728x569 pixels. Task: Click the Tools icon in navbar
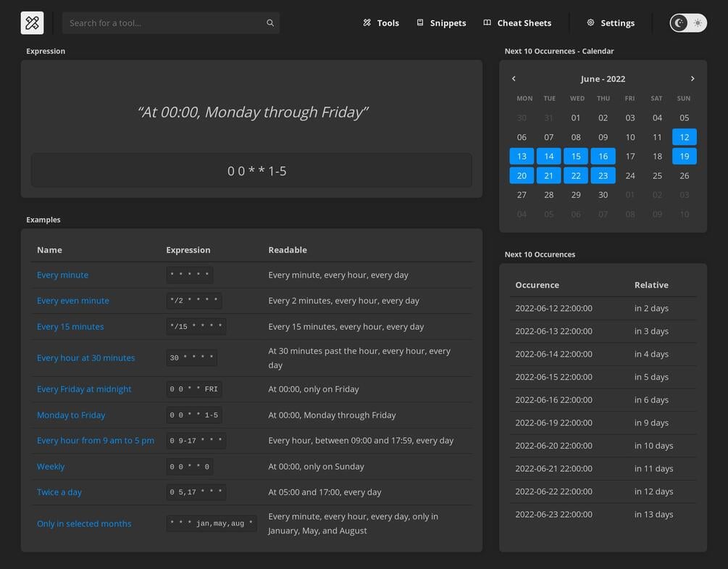tap(367, 23)
